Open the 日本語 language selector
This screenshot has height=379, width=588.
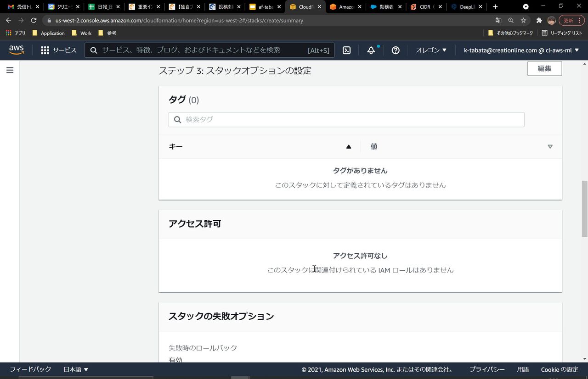point(76,369)
